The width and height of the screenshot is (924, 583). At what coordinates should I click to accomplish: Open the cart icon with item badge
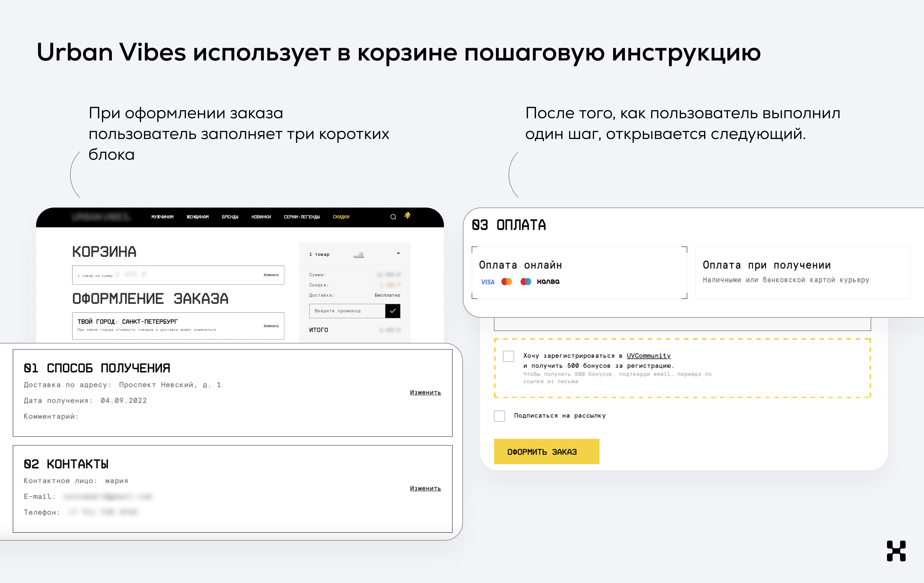point(408,216)
